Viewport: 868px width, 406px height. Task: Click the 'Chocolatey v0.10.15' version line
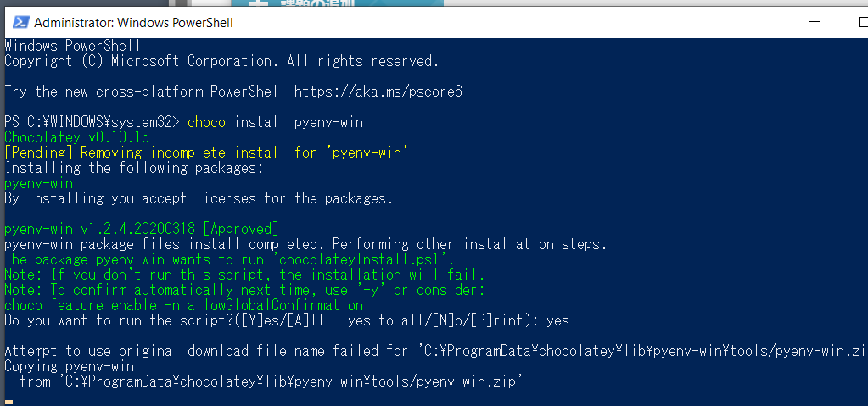point(77,137)
